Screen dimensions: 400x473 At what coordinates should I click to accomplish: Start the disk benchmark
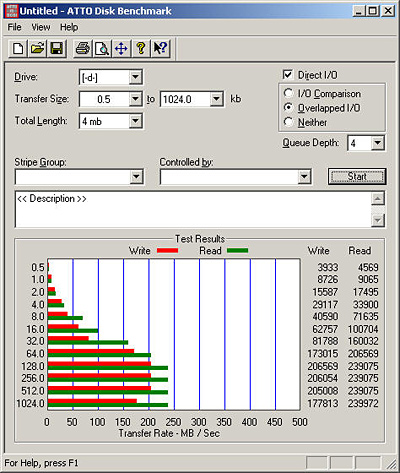(357, 176)
